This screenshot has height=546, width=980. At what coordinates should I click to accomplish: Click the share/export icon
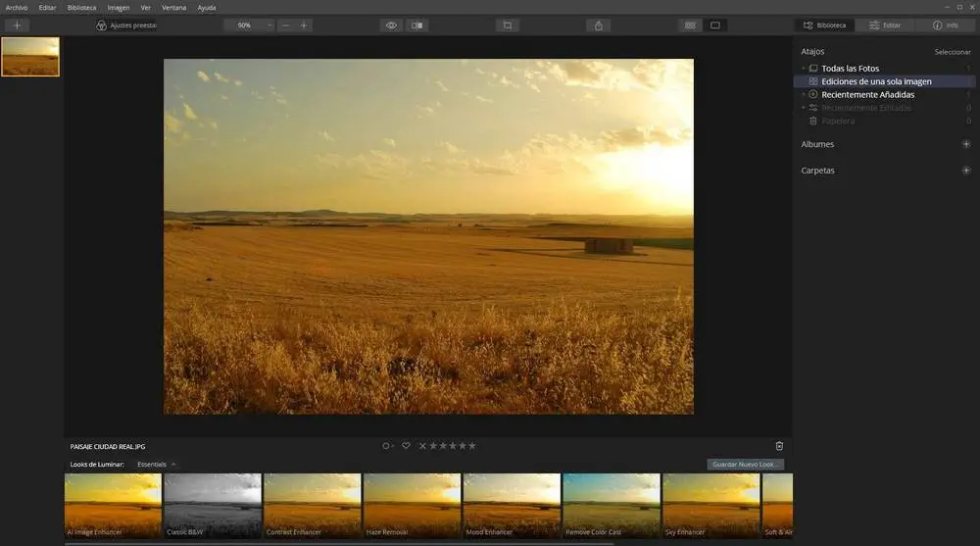tap(599, 25)
